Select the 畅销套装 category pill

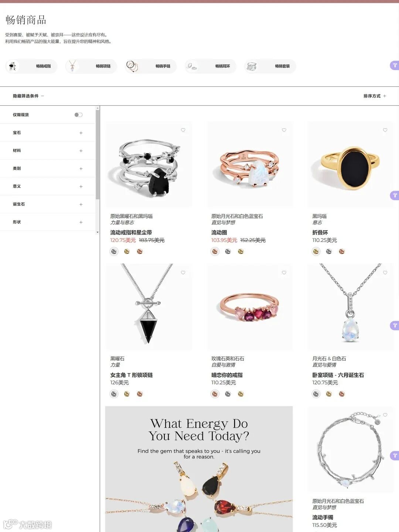point(270,66)
